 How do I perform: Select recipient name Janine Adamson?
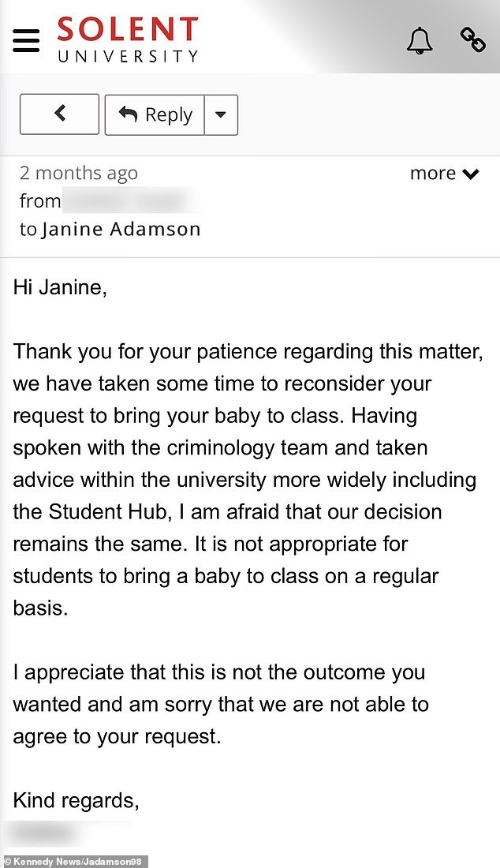coord(121,230)
